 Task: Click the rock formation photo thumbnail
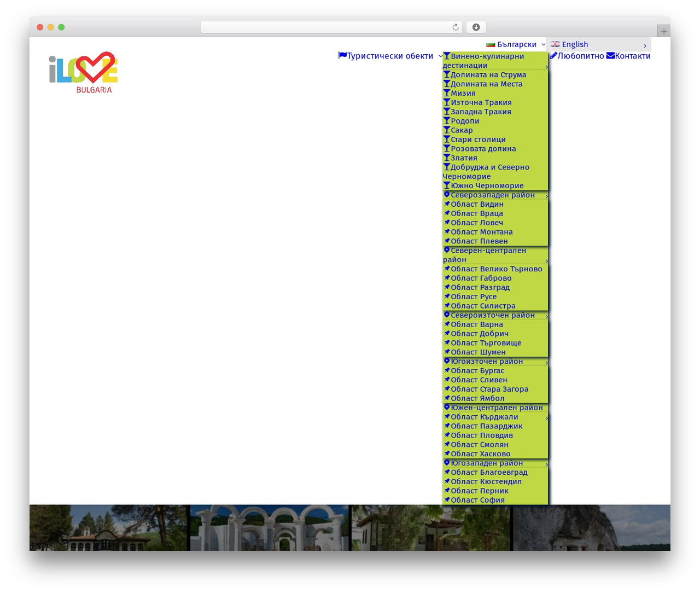pos(592,527)
